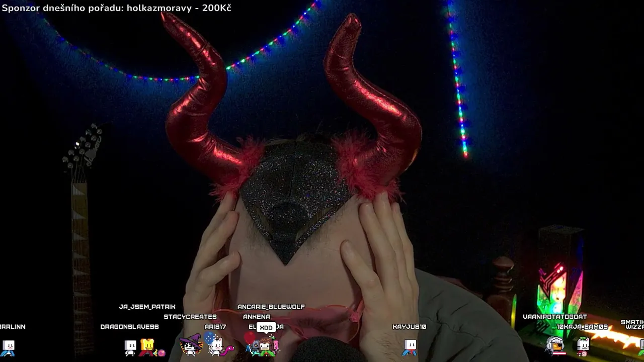Click the witch hat pixel avatar
The image size is (644, 362).
click(191, 345)
